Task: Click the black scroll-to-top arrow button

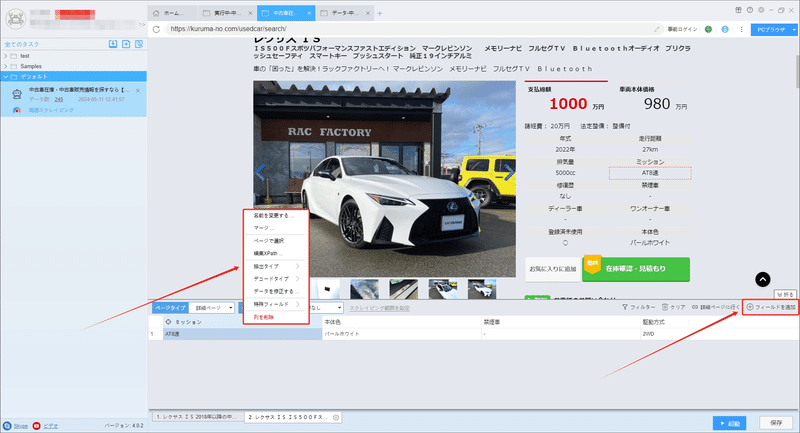Action: [762, 279]
